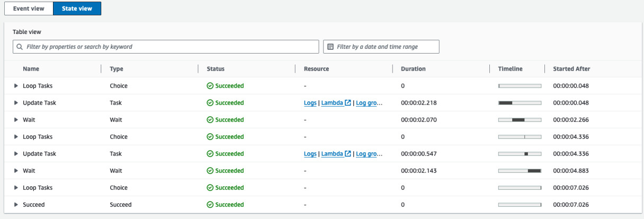The height and width of the screenshot is (219, 644).
Task: Expand the first Loop Tasks row
Action: pyautogui.click(x=16, y=86)
